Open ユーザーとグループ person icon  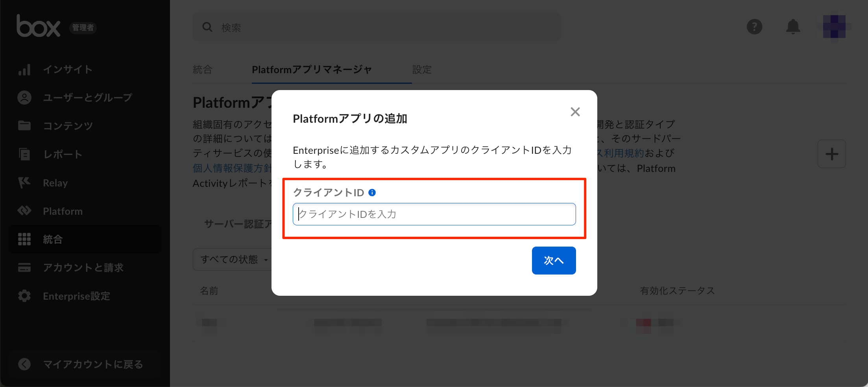click(24, 98)
